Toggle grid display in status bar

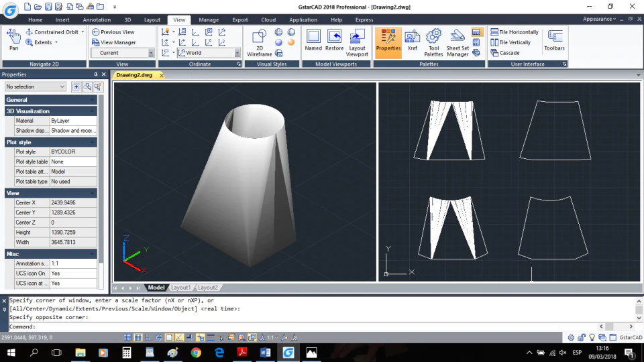point(138,338)
